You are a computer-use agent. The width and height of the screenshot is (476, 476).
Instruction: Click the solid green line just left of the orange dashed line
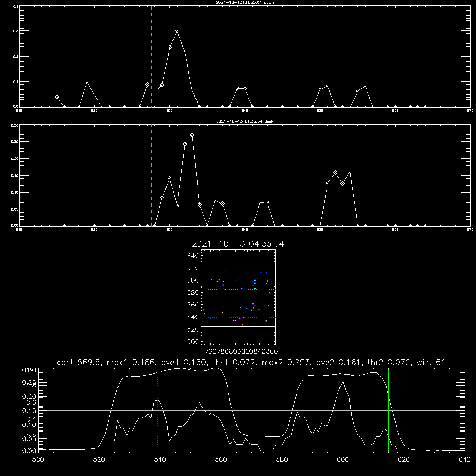(x=229, y=410)
